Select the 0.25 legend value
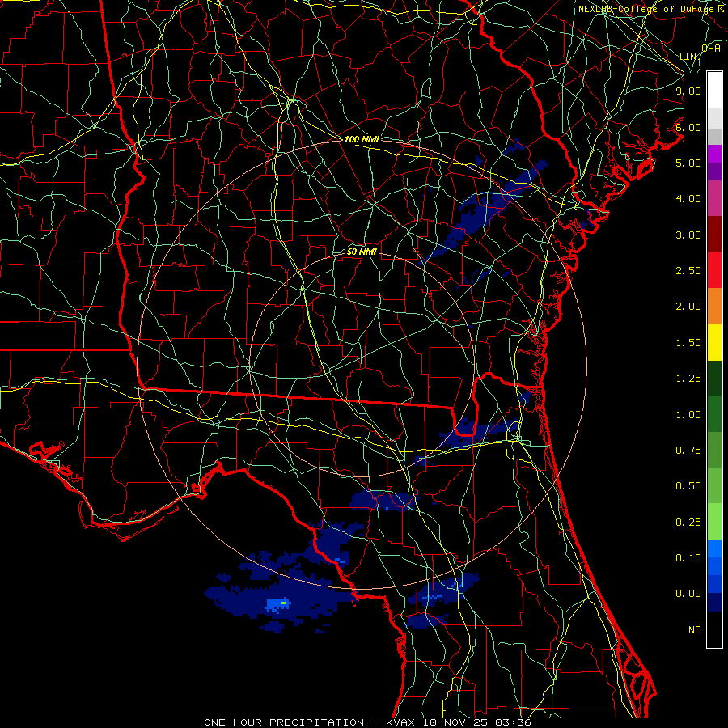 point(688,523)
